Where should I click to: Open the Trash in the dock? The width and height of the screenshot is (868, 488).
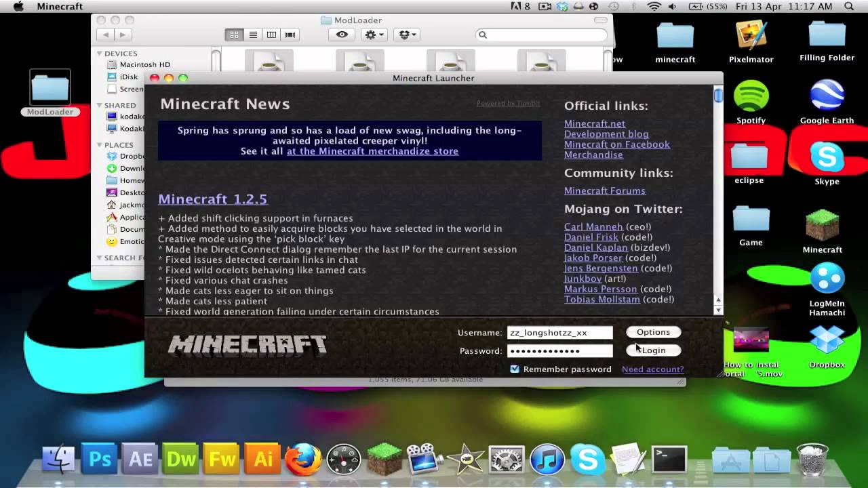pyautogui.click(x=812, y=459)
